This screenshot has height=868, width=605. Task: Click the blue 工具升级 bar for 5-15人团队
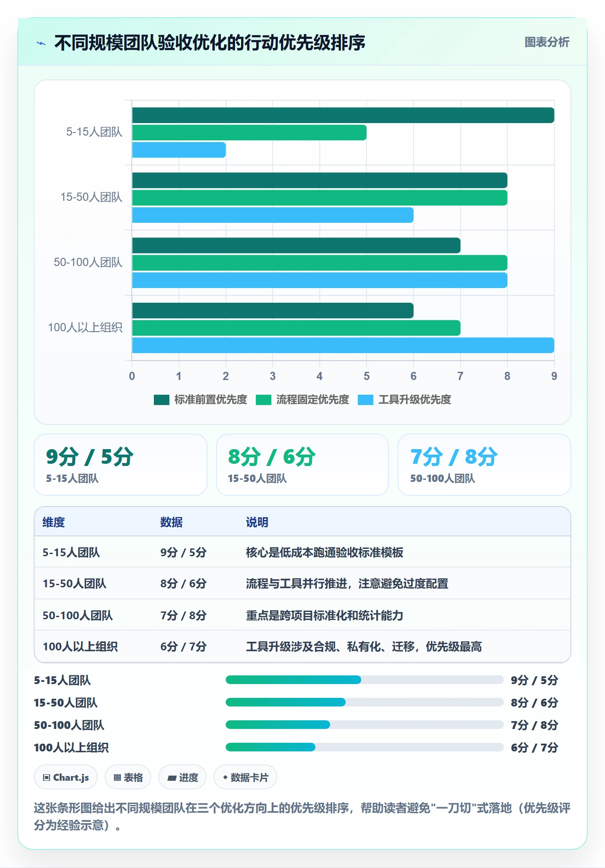point(179,150)
